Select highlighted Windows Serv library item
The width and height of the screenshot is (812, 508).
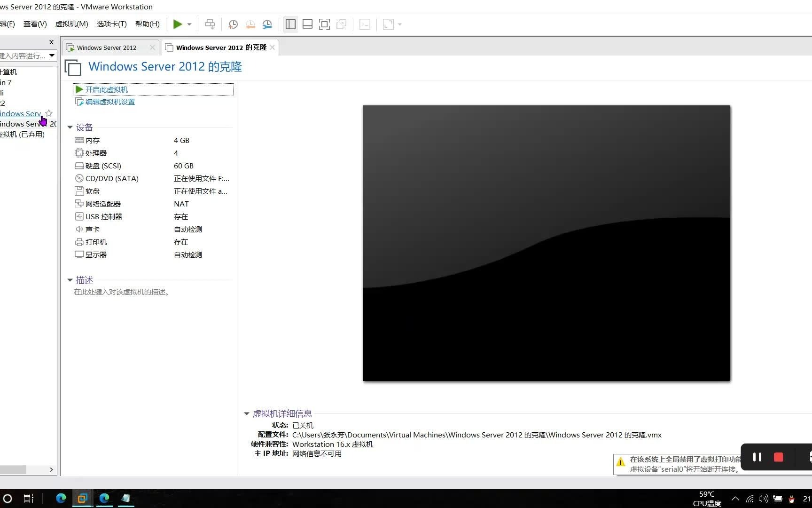pyautogui.click(x=21, y=114)
